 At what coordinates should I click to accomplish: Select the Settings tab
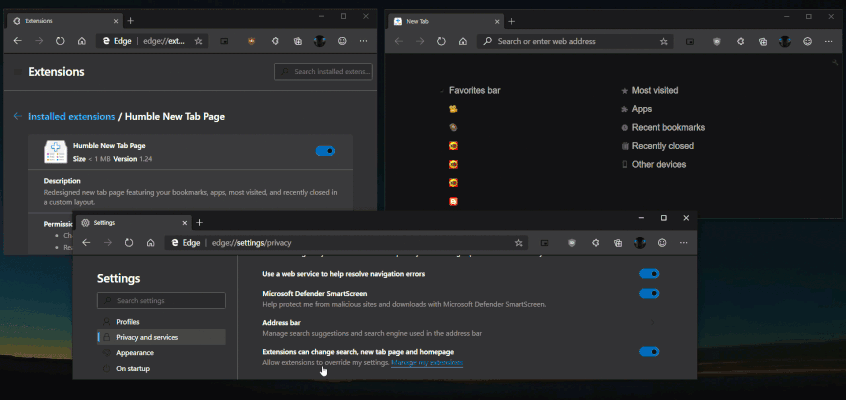[x=132, y=222]
